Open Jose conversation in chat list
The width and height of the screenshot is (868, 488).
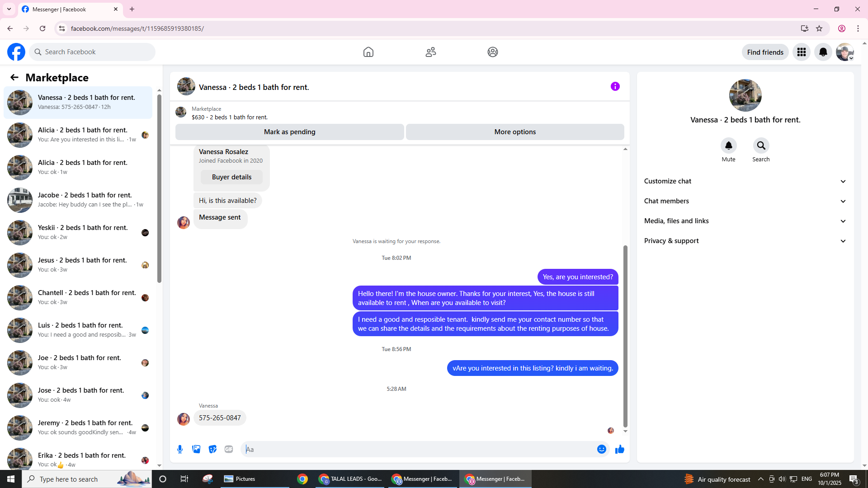coord(78,395)
